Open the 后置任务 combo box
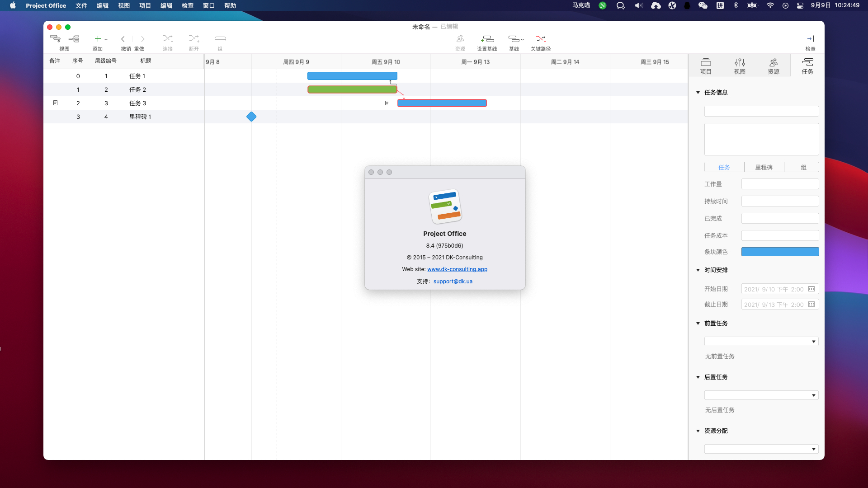Image resolution: width=868 pixels, height=488 pixels. [x=761, y=395]
